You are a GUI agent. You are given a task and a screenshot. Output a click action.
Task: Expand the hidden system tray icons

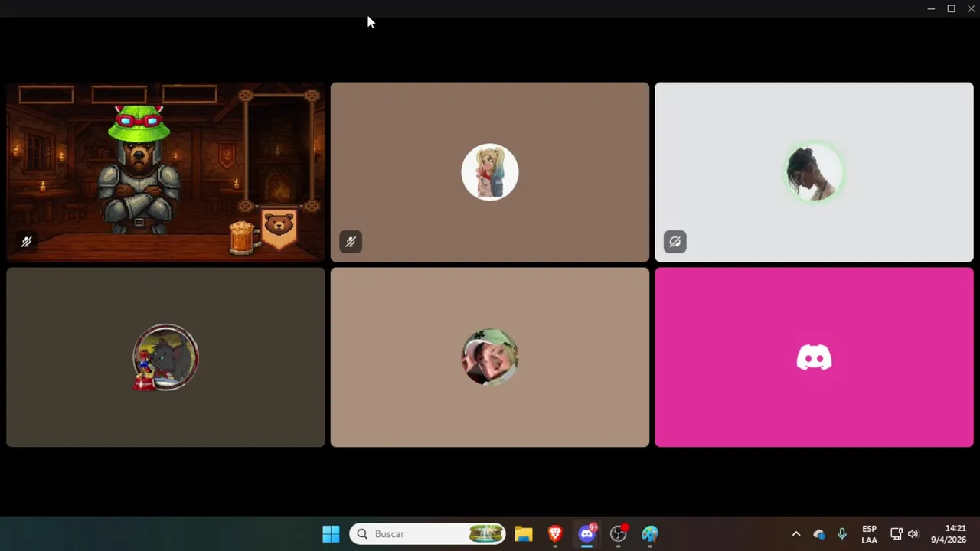tap(796, 534)
